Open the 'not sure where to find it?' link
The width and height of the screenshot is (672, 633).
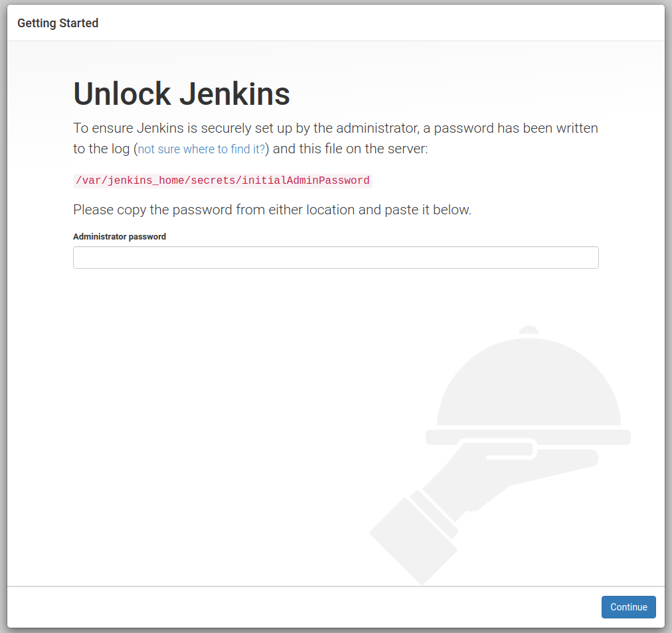click(201, 149)
